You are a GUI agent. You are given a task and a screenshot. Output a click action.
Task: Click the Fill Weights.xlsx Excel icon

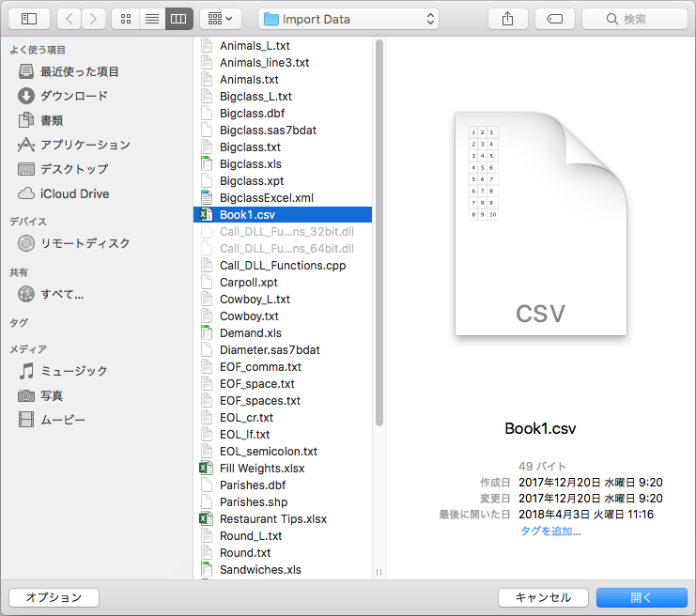click(x=206, y=469)
